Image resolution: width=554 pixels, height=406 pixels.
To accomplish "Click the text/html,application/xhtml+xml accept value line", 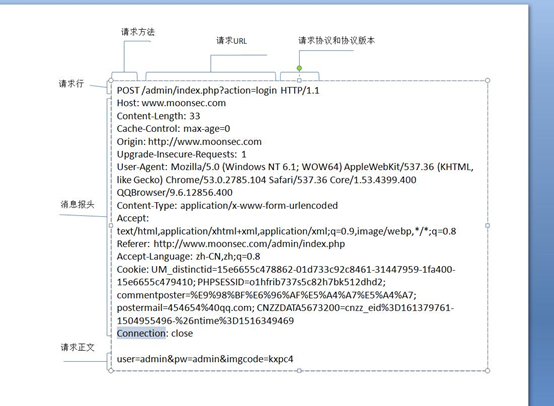I will (286, 231).
